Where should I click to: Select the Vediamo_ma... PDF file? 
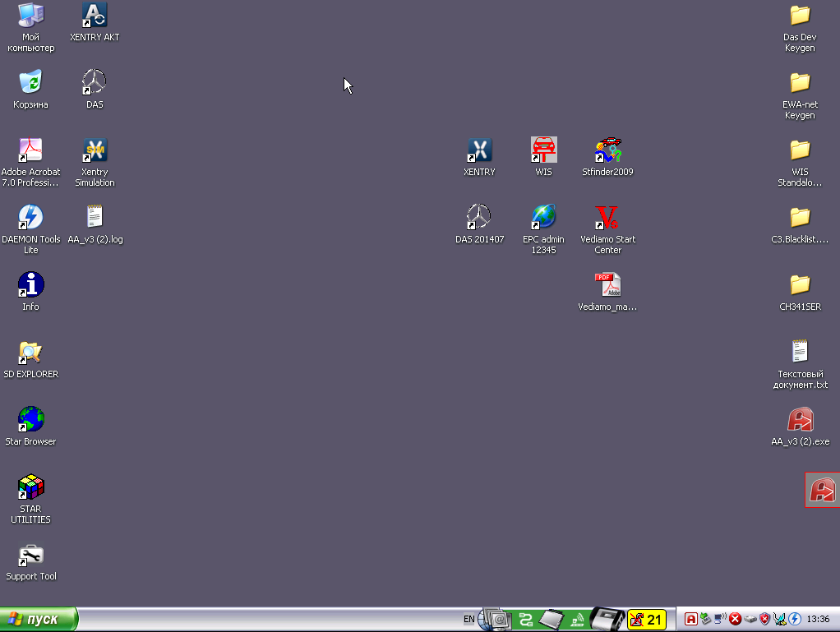607,292
